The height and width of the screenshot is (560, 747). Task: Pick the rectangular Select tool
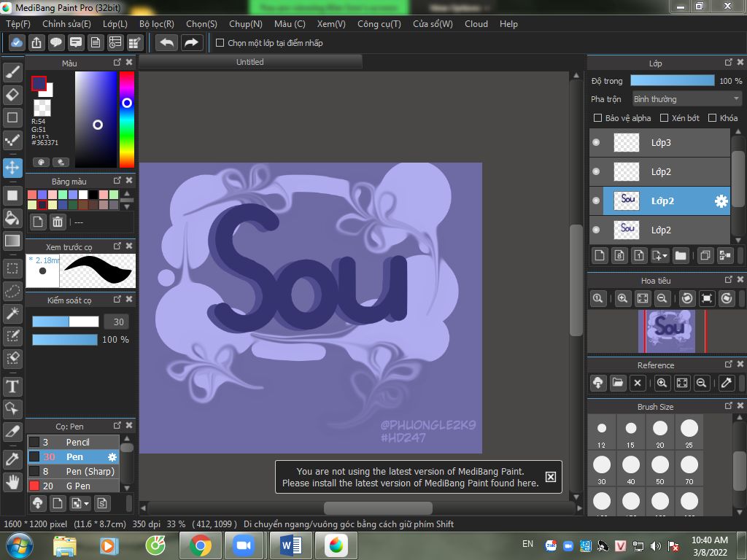coord(12,269)
